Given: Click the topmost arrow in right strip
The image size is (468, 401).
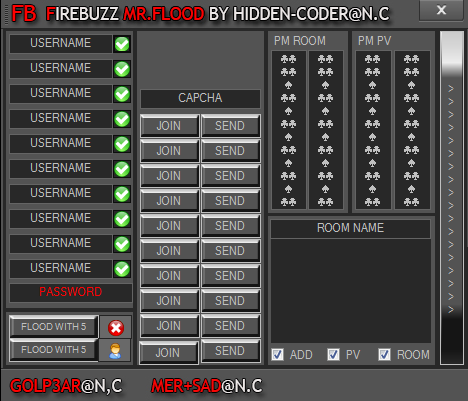Looking at the screenshot, I should (451, 88).
